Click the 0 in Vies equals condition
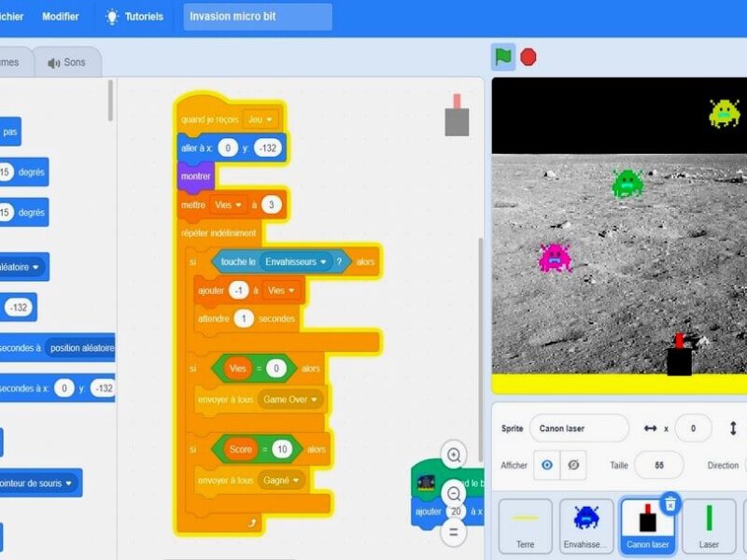The image size is (747, 560). point(276,369)
